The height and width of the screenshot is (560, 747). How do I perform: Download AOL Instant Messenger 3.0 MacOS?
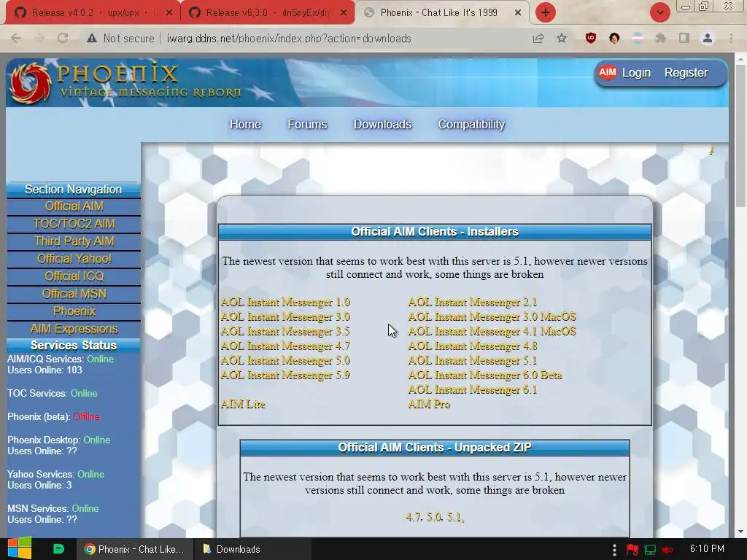pos(492,316)
